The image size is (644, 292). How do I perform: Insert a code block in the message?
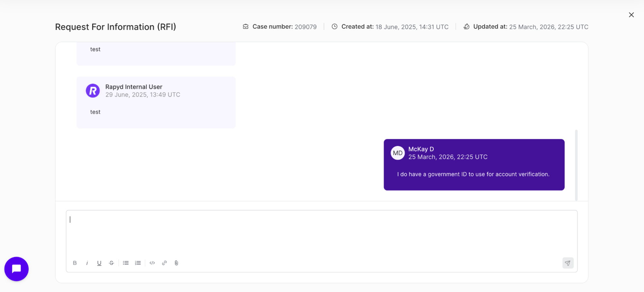[x=152, y=263]
